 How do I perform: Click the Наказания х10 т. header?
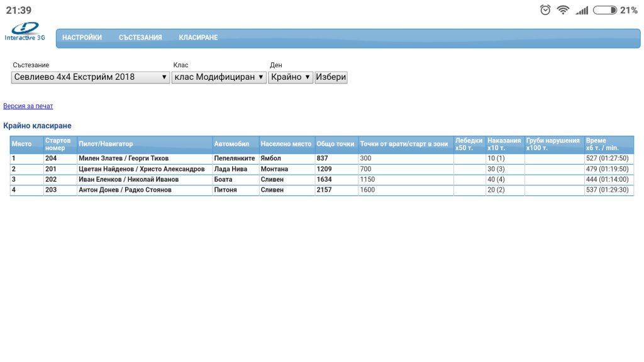tap(505, 144)
